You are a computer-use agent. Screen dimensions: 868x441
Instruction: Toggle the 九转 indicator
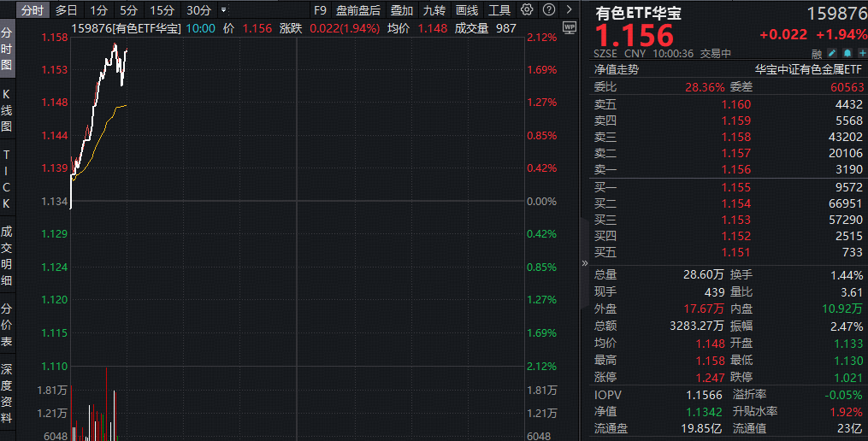coord(434,10)
